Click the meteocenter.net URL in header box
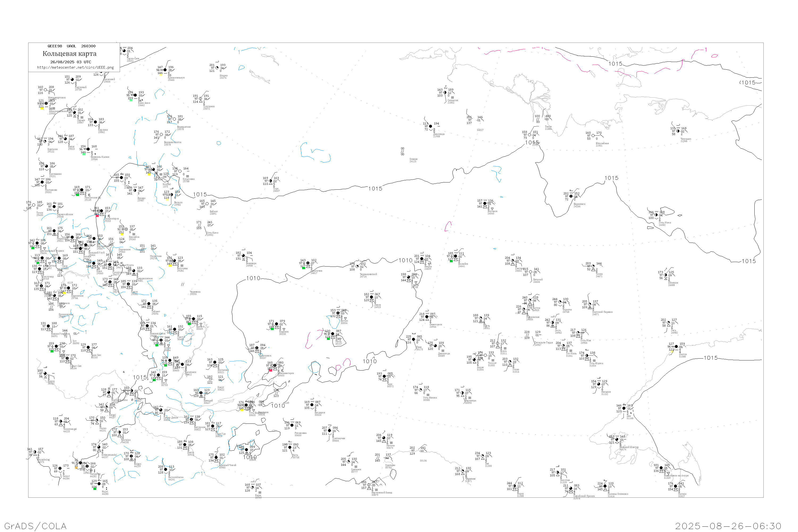The width and height of the screenshot is (798, 532). point(75,68)
